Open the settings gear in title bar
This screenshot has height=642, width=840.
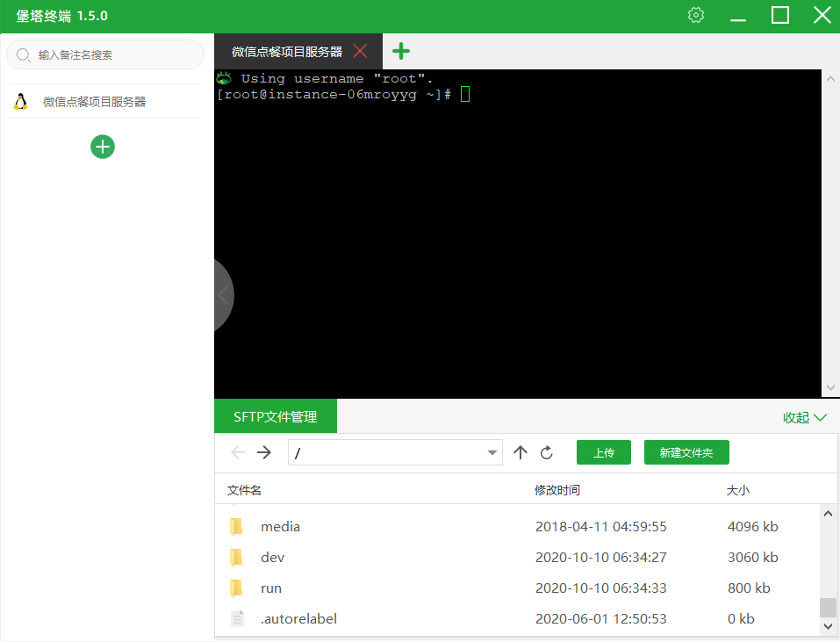(695, 15)
